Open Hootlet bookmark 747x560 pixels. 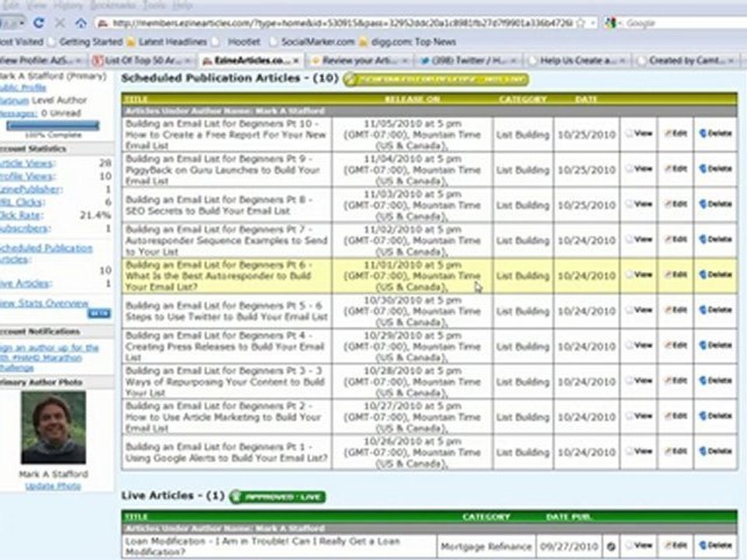(x=238, y=42)
